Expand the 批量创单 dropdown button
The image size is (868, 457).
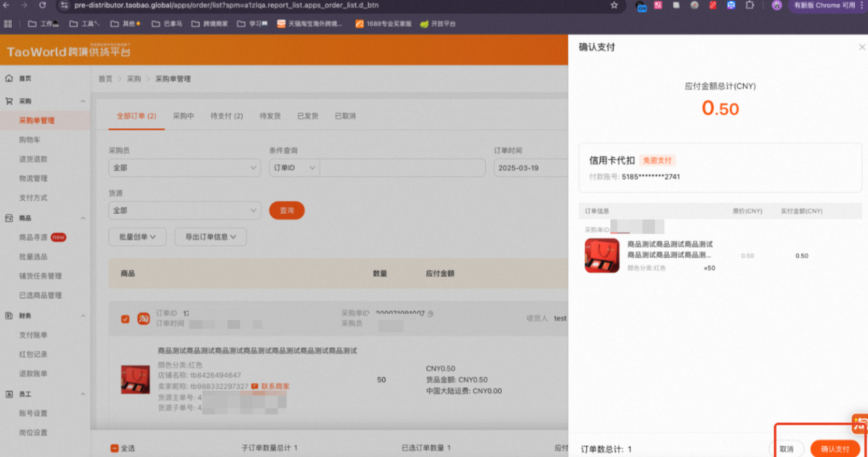tap(137, 237)
